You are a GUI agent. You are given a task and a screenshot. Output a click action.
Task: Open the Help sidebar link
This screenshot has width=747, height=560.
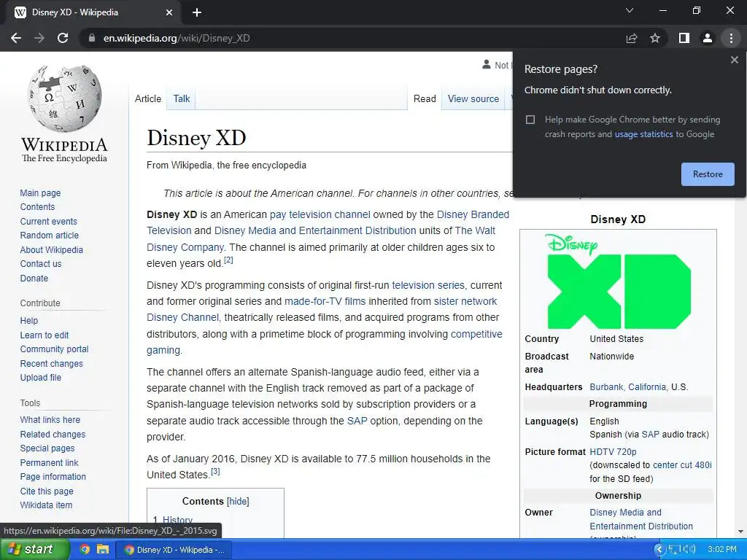[28, 321]
